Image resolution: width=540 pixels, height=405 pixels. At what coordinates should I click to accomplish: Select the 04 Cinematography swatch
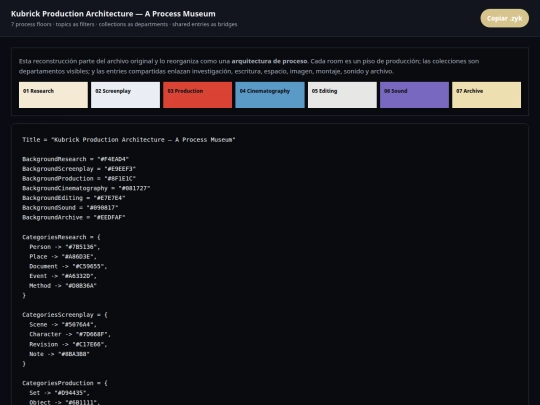270,95
